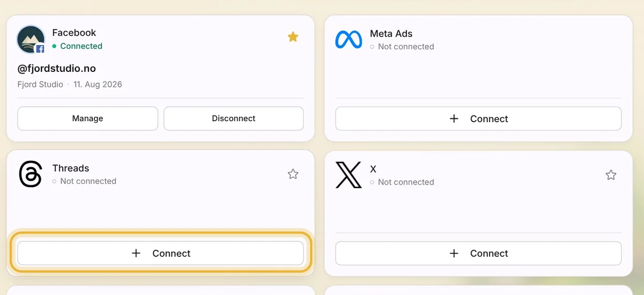Select the @fjordstudio.no handle text

coord(56,69)
